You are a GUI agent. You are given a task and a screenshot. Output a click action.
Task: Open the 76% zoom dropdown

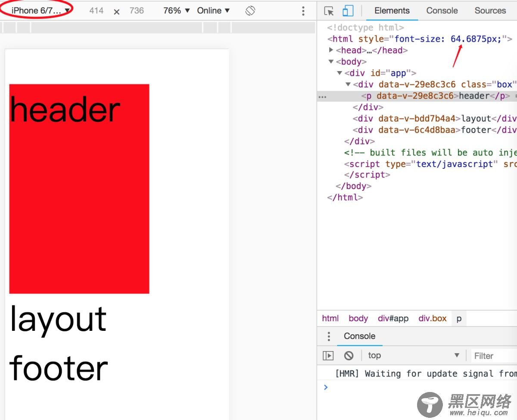177,10
